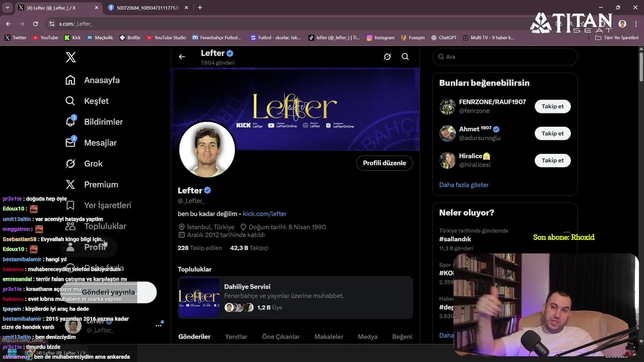Screen dimensions: 644x362
Task: Open more options on trending section
Action: 567,232
